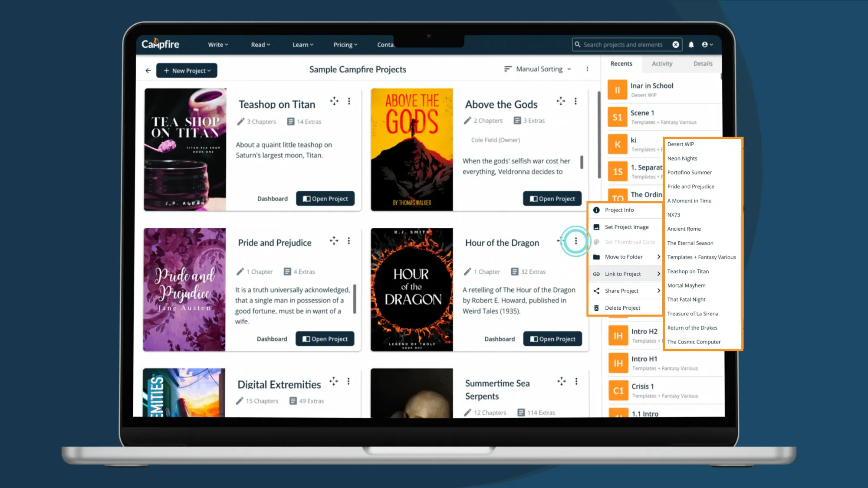
Task: Click the Teashop on Titan cover thumbnail
Action: [185, 150]
